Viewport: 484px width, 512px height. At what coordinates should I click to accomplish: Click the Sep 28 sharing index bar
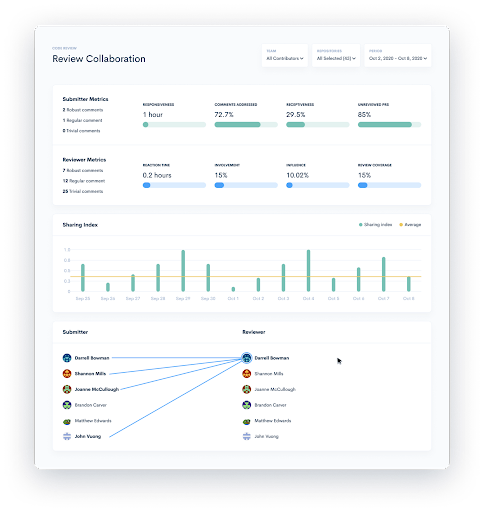coord(158,278)
